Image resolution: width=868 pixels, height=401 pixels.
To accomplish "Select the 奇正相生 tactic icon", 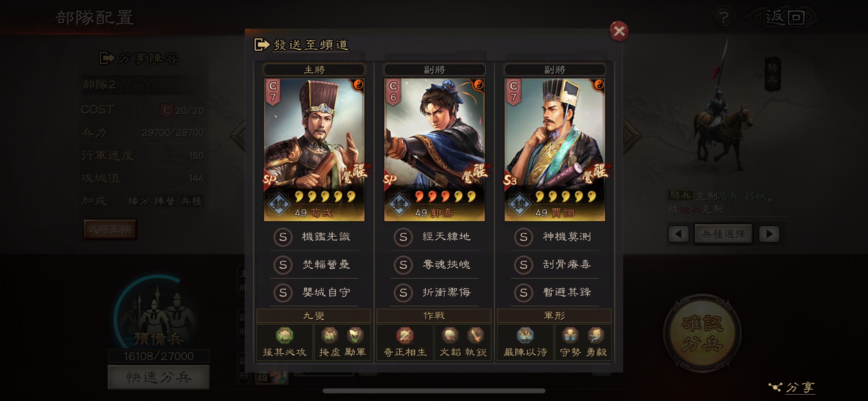I will click(x=405, y=335).
